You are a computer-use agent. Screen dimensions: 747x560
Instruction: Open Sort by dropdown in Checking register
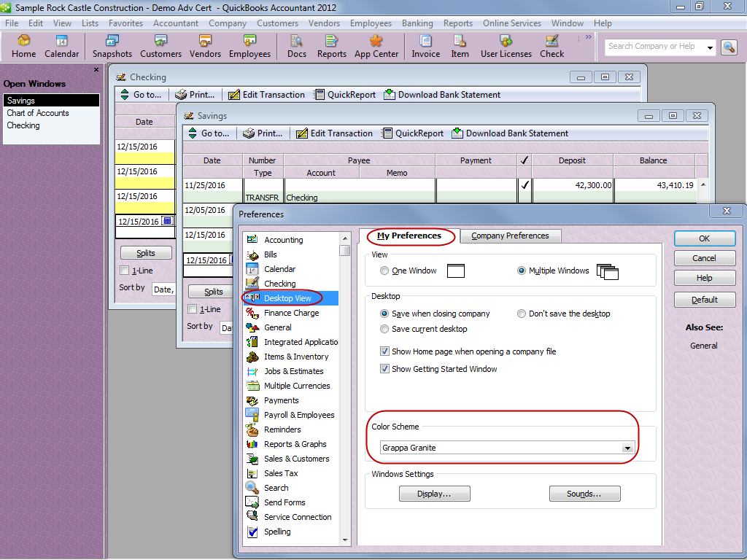163,289
